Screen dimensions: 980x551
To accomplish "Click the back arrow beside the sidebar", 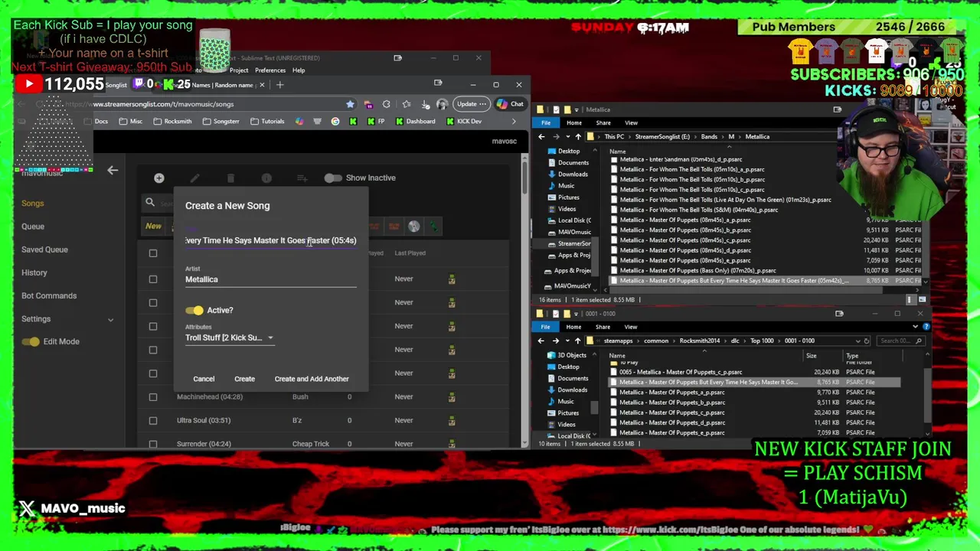I will pyautogui.click(x=113, y=171).
